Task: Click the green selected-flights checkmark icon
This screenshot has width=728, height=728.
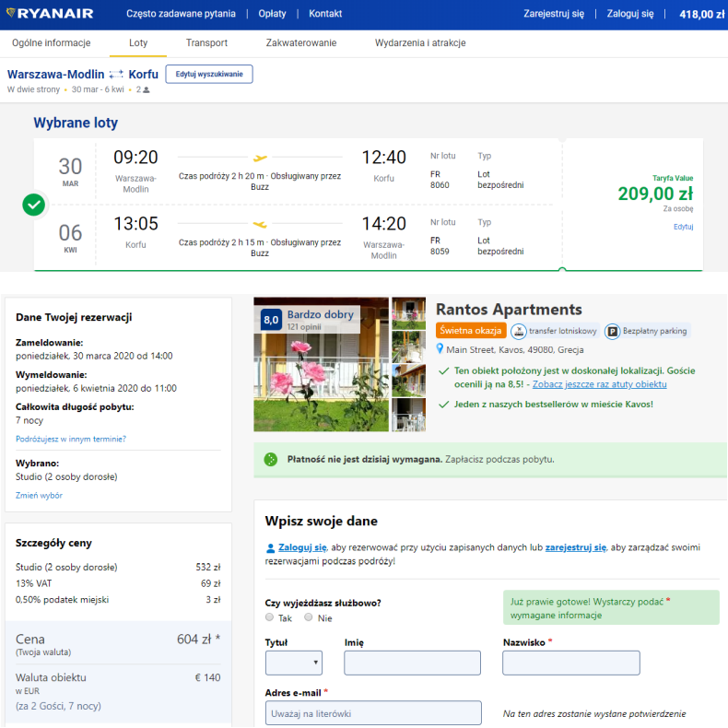Action: pyautogui.click(x=34, y=205)
